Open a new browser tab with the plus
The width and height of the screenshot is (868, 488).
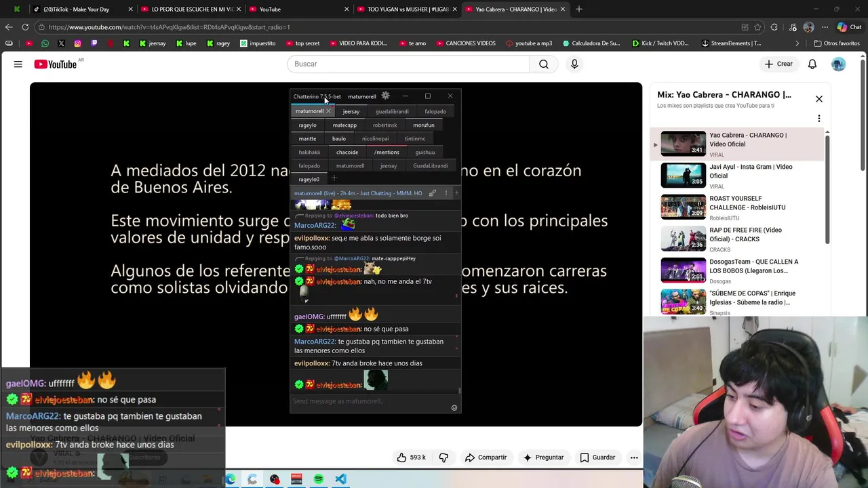(578, 9)
